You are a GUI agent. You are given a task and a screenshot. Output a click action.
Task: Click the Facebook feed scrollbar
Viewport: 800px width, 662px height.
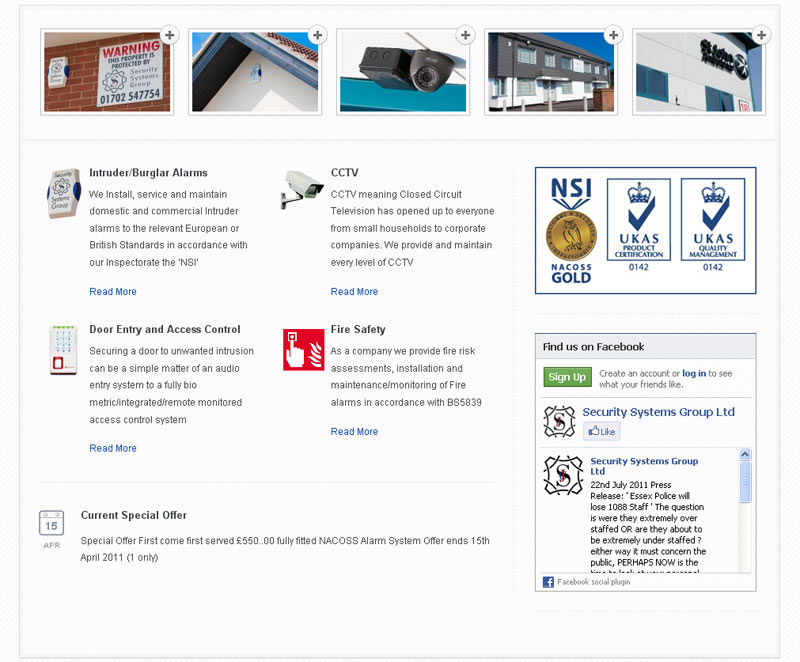pos(745,510)
